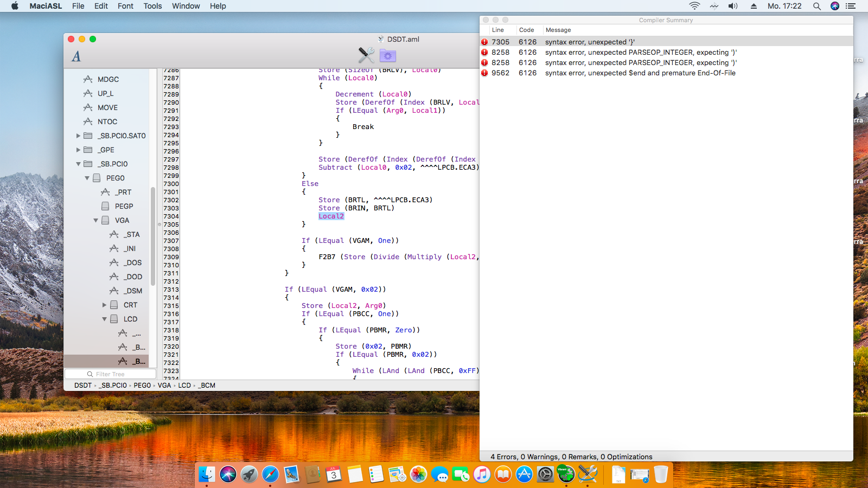
Task: Open Spotlight search in the menu bar
Action: pos(816,6)
